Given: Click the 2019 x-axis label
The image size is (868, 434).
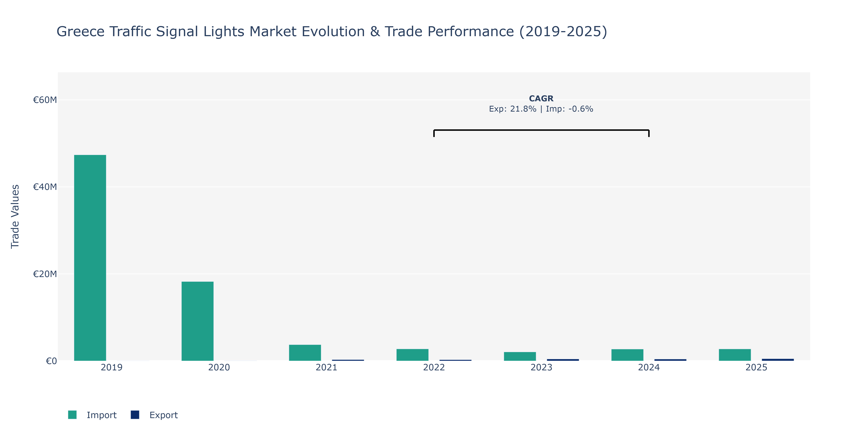Looking at the screenshot, I should click(112, 367).
